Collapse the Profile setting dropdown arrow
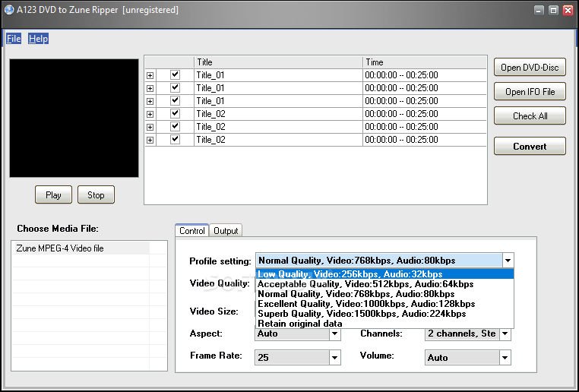 point(508,261)
